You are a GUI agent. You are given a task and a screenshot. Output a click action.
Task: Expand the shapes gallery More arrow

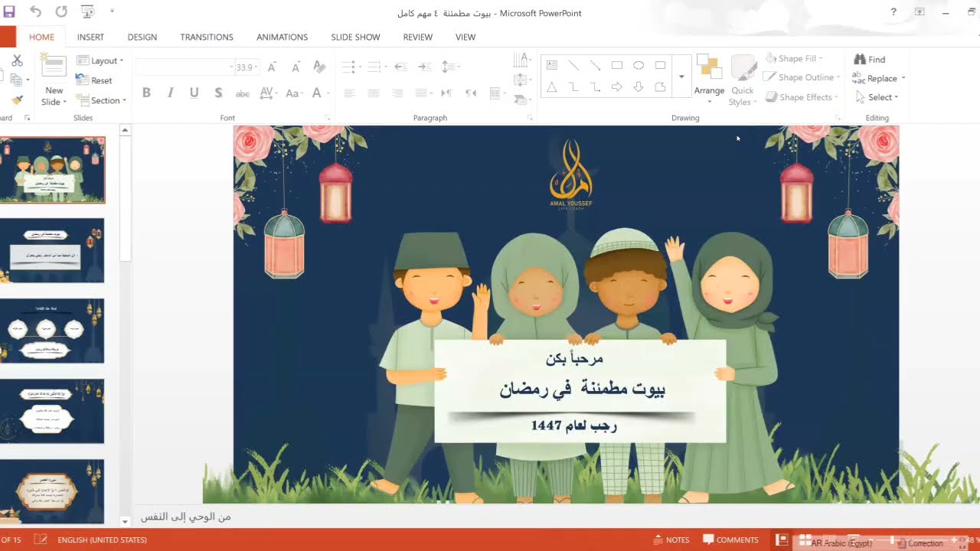(681, 77)
